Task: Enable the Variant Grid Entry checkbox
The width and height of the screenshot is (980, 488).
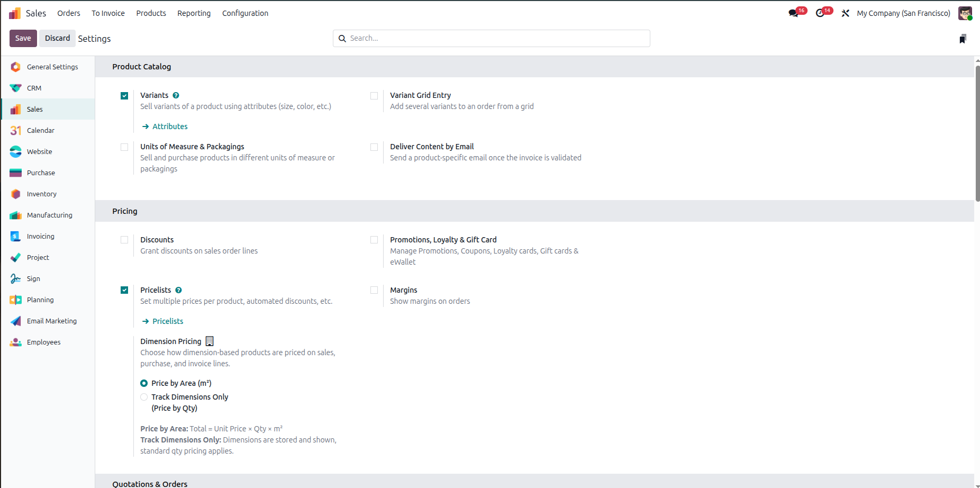Action: pyautogui.click(x=374, y=96)
